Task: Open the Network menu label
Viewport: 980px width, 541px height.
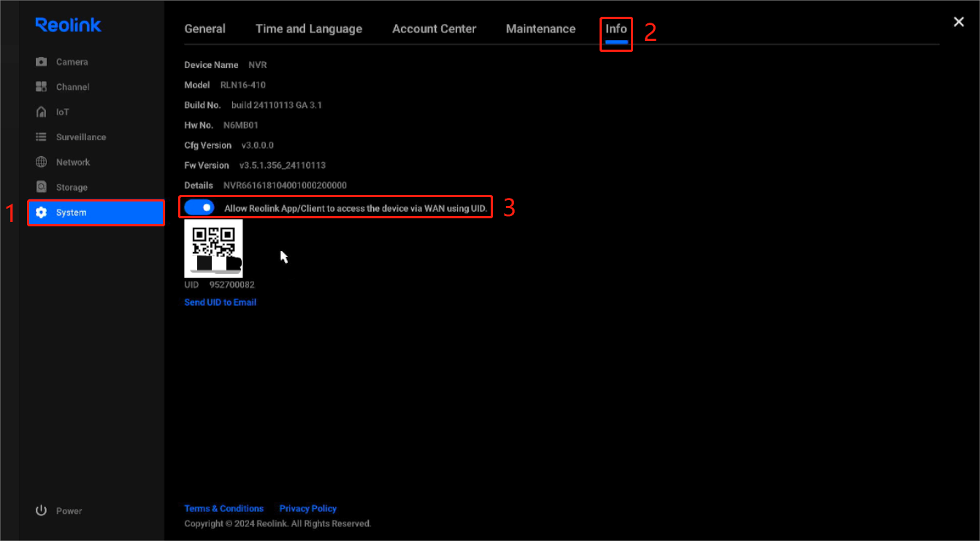Action: (x=73, y=162)
